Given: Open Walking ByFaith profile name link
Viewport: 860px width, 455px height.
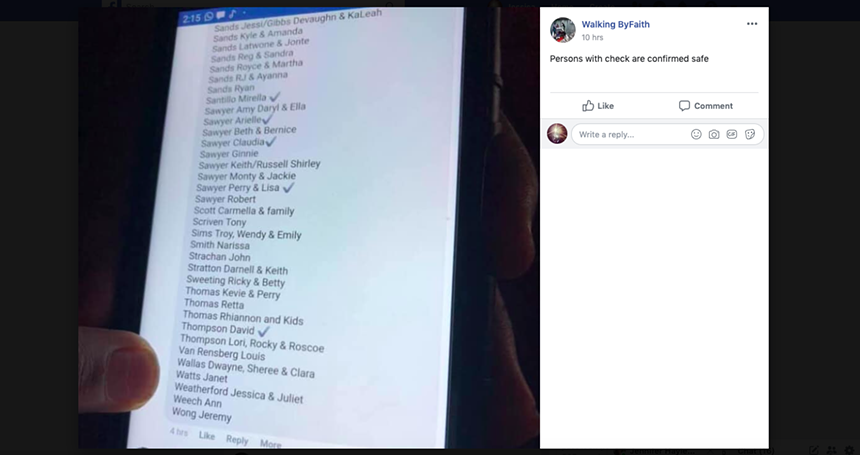Looking at the screenshot, I should (615, 24).
